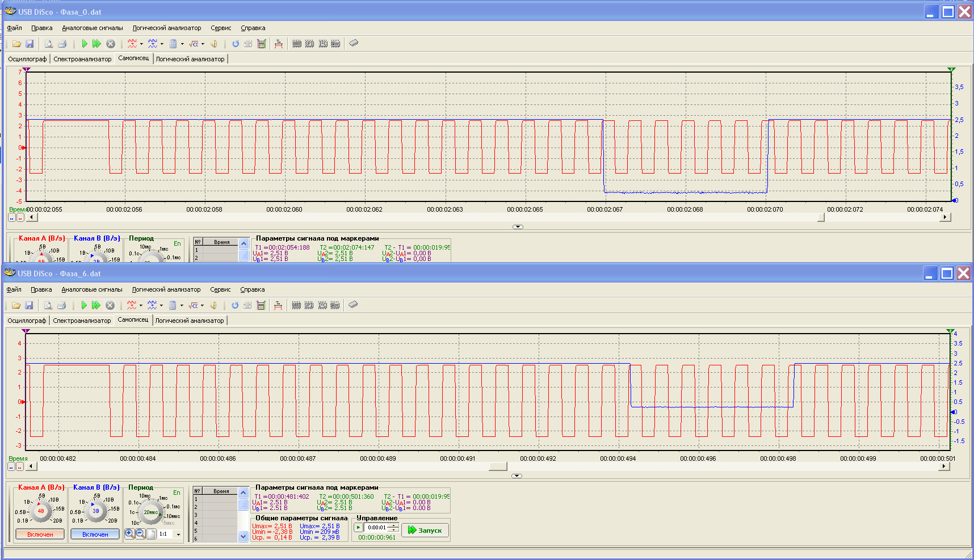Click stop icon in Фаза_6 window
The height and width of the screenshot is (560, 974).
[110, 305]
